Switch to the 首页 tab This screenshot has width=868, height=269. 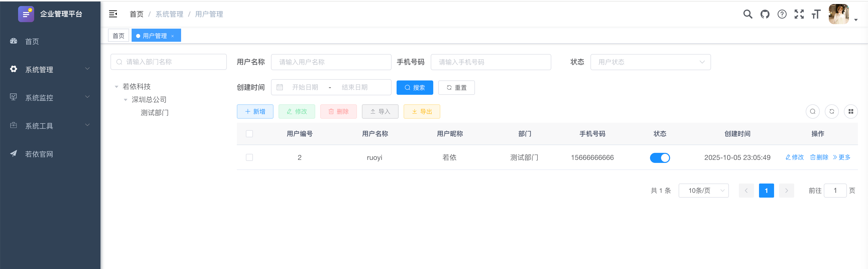tap(118, 36)
